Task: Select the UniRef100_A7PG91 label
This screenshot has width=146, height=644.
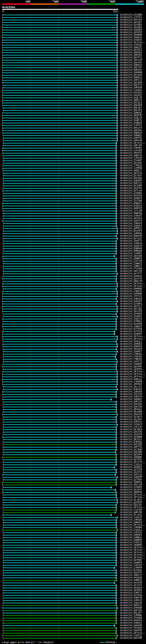Action: click(131, 45)
